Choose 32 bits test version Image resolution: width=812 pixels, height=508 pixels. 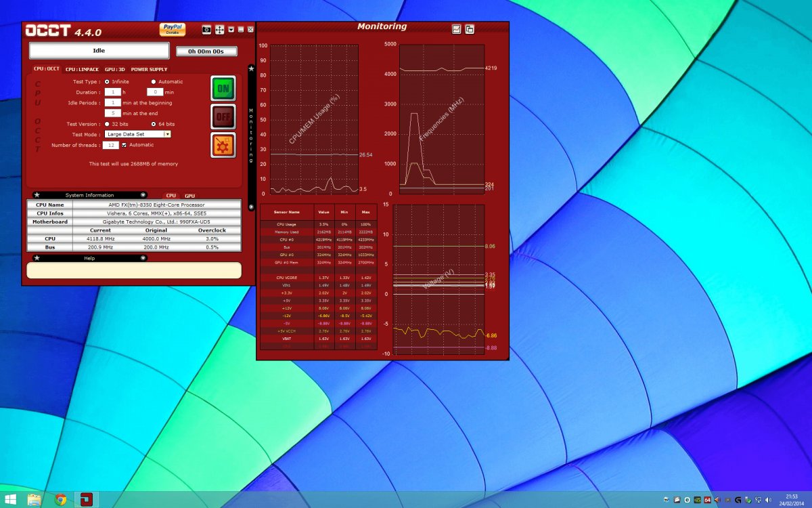click(x=107, y=124)
